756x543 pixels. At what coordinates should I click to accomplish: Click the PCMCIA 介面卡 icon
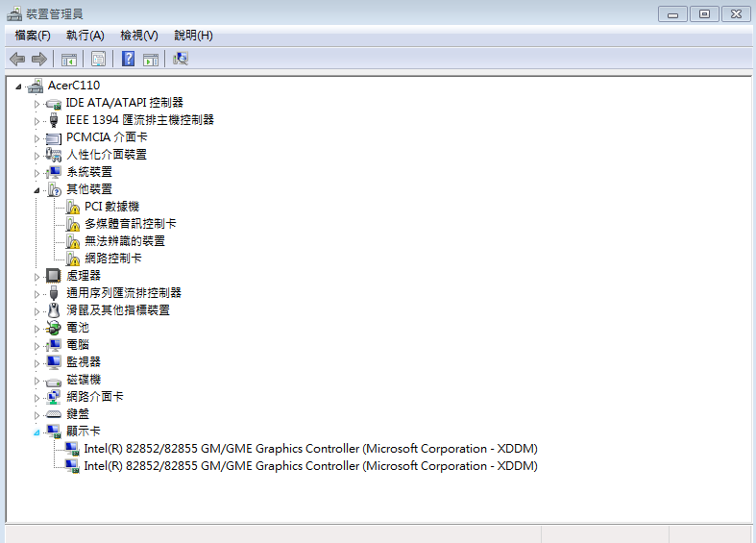[x=54, y=138]
